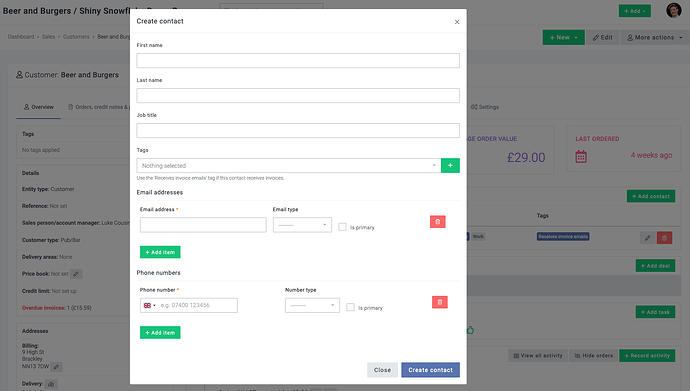Click Add item under Email addresses
This screenshot has height=391, width=690.
click(160, 252)
